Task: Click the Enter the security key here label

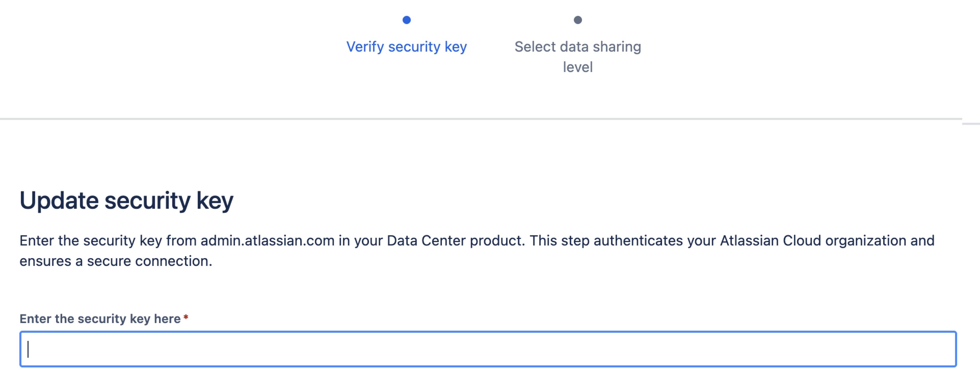Action: (100, 319)
